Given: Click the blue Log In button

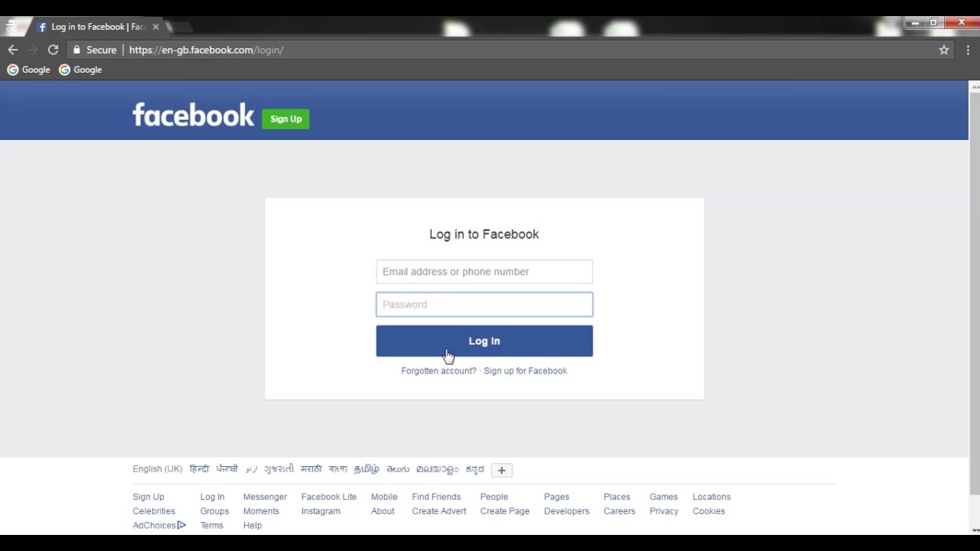Looking at the screenshot, I should click(484, 341).
